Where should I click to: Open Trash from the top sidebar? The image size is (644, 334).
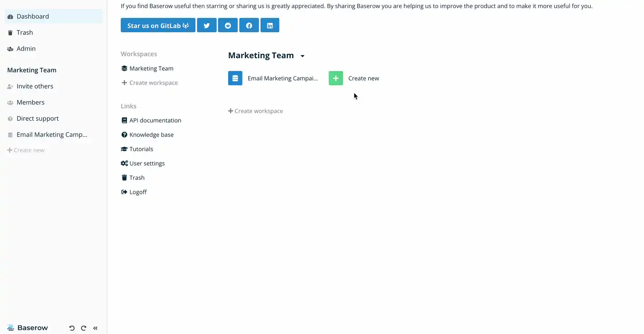25,32
